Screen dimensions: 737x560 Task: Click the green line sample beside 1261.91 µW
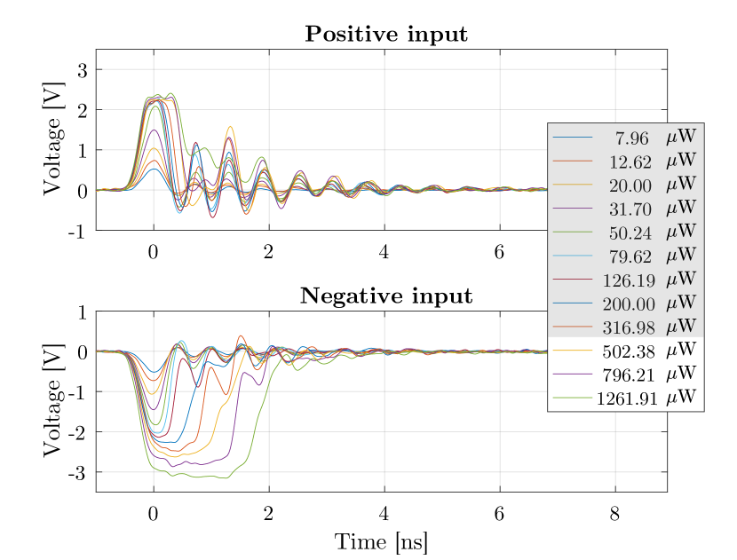(573, 398)
